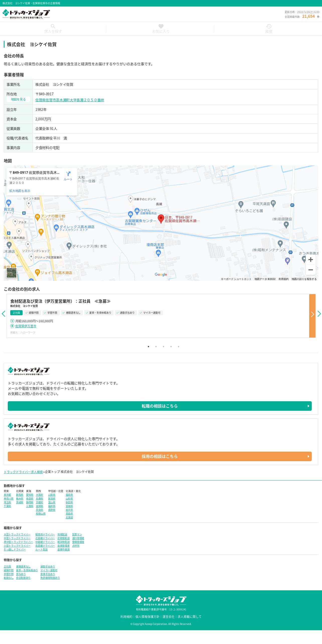322x644 pixels.
Task: Click the ダイレックス(株) 本社 marker
Action: coord(69,246)
